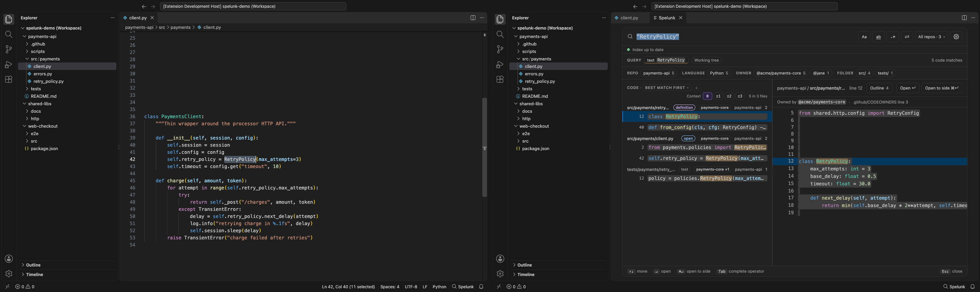Open Best Match First sort dropdown
Screen dimensions: 980x292
point(666,88)
